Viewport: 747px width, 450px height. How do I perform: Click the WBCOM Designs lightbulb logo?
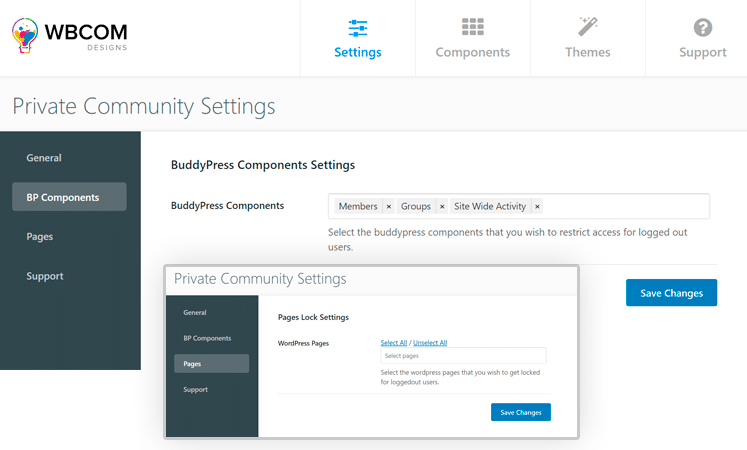pyautogui.click(x=26, y=36)
